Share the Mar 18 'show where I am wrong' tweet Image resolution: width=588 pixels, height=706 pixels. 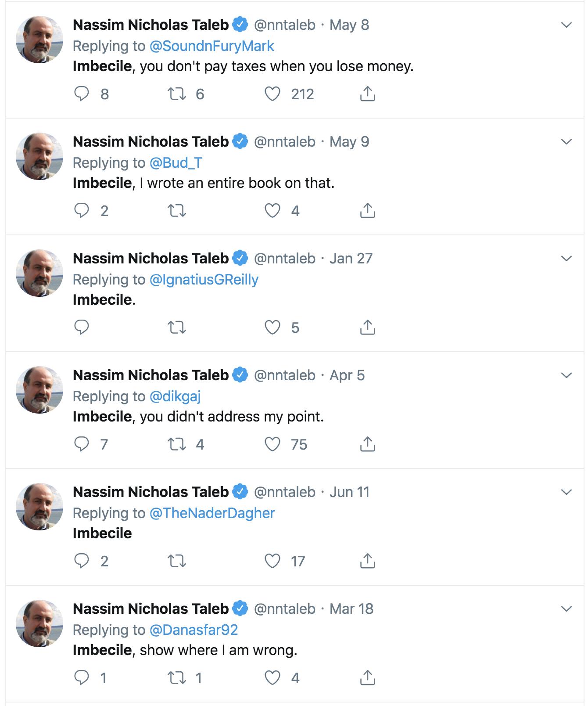[367, 678]
